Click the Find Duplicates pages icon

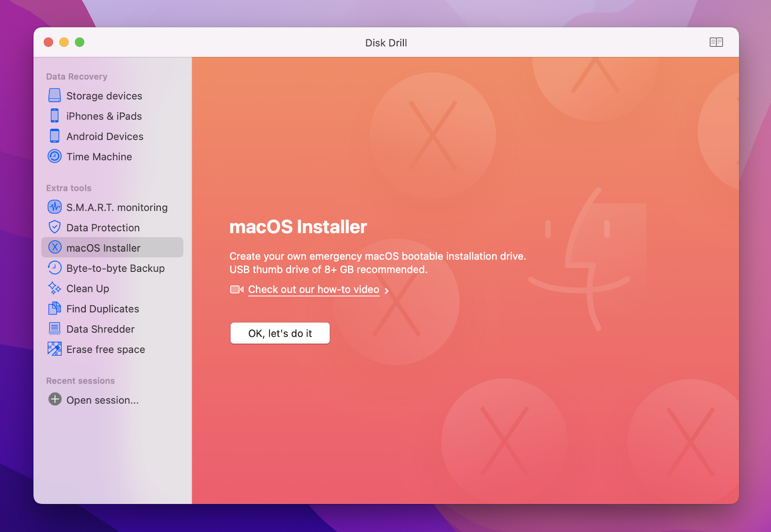pos(54,308)
